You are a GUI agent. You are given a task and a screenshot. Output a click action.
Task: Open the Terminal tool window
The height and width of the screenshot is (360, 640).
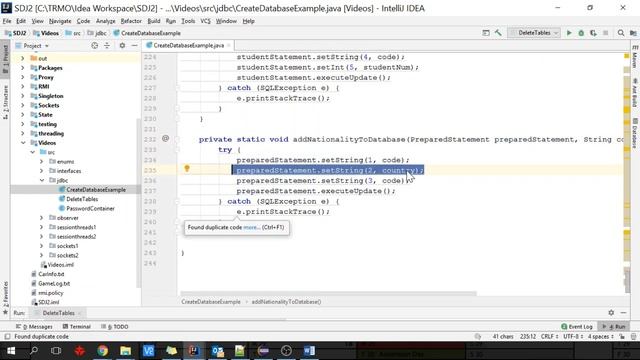77,327
